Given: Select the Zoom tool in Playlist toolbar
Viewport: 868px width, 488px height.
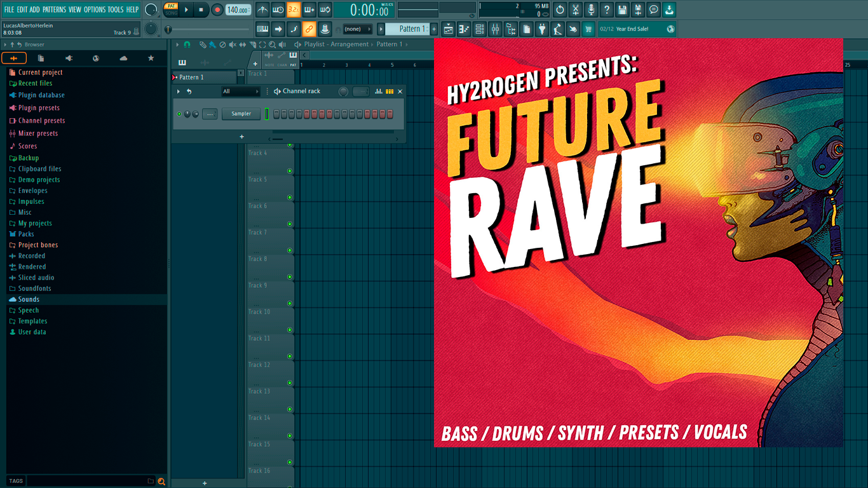Looking at the screenshot, I should (273, 44).
